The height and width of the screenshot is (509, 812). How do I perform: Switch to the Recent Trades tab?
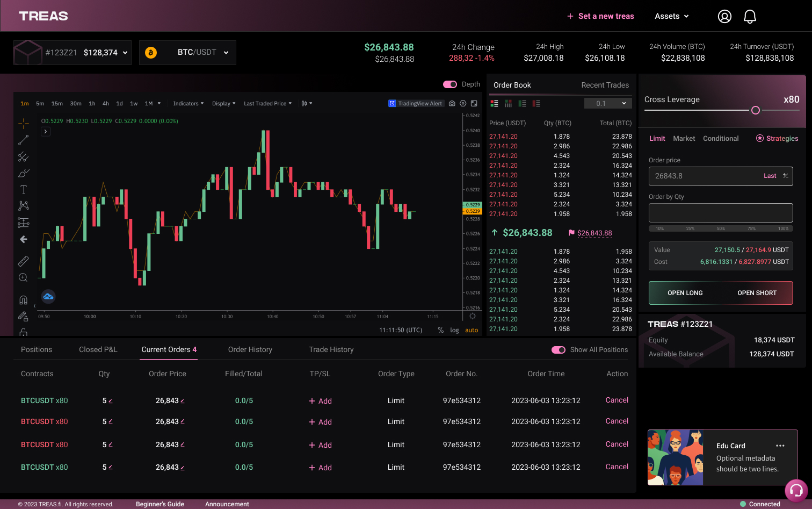coord(605,85)
